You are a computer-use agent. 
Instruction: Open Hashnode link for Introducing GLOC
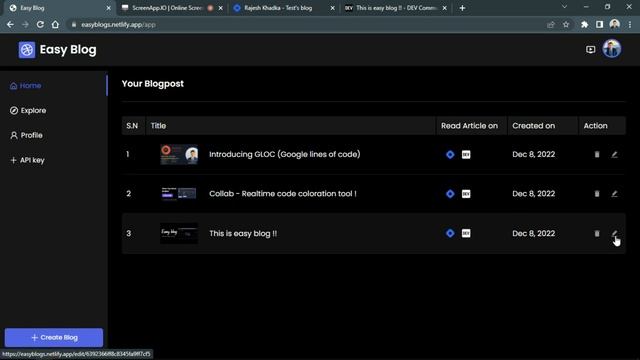click(450, 154)
